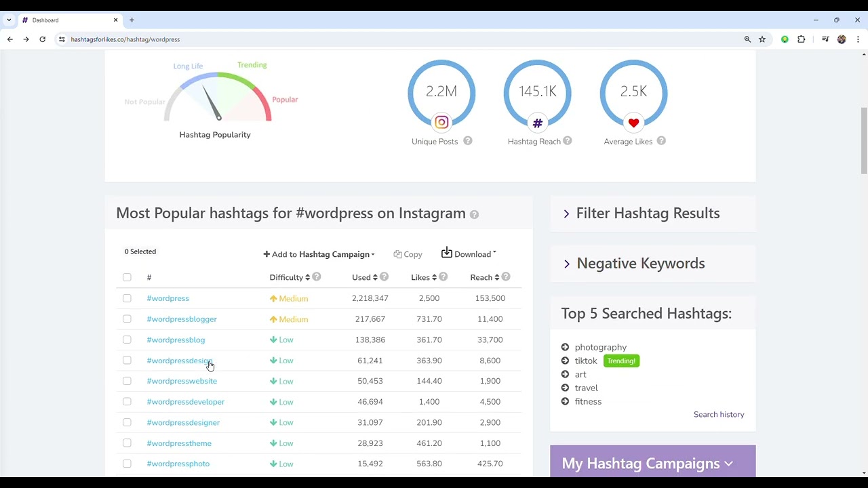Image resolution: width=868 pixels, height=488 pixels.
Task: Click the arrow icon beside tiktok
Action: click(565, 361)
